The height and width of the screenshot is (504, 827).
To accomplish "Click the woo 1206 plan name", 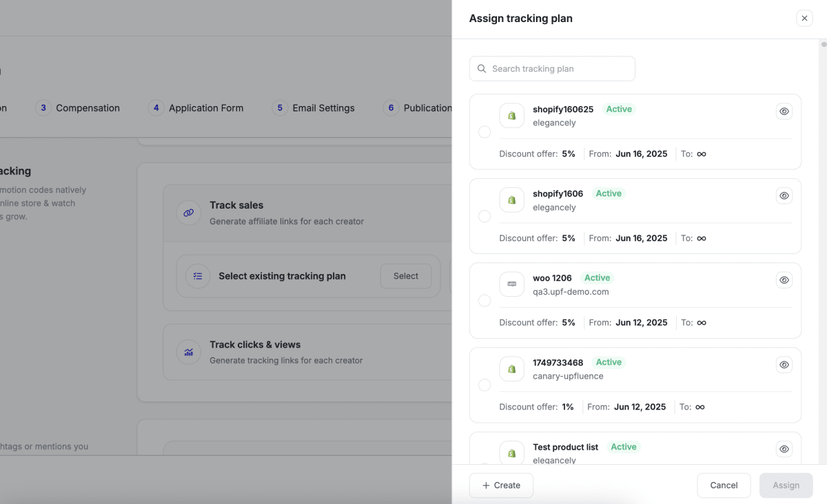I will click(552, 278).
